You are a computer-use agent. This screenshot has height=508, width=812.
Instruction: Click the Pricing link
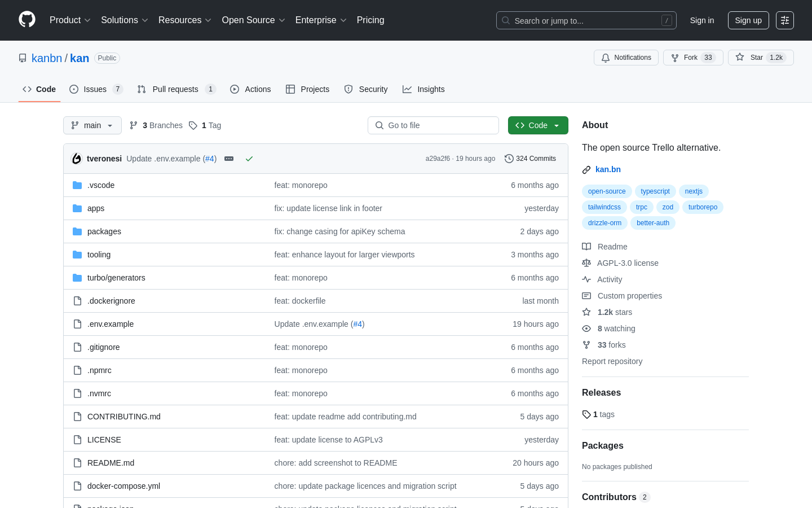[370, 20]
